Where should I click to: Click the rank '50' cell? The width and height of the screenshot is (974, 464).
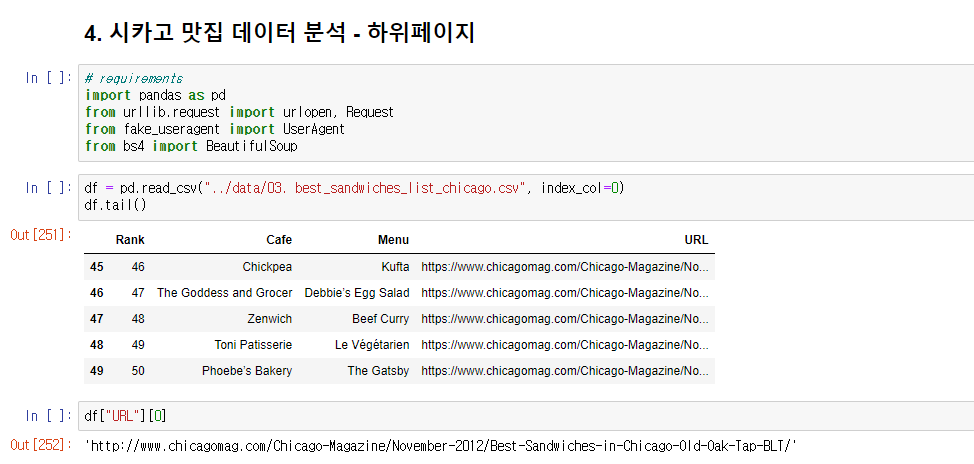[138, 371]
